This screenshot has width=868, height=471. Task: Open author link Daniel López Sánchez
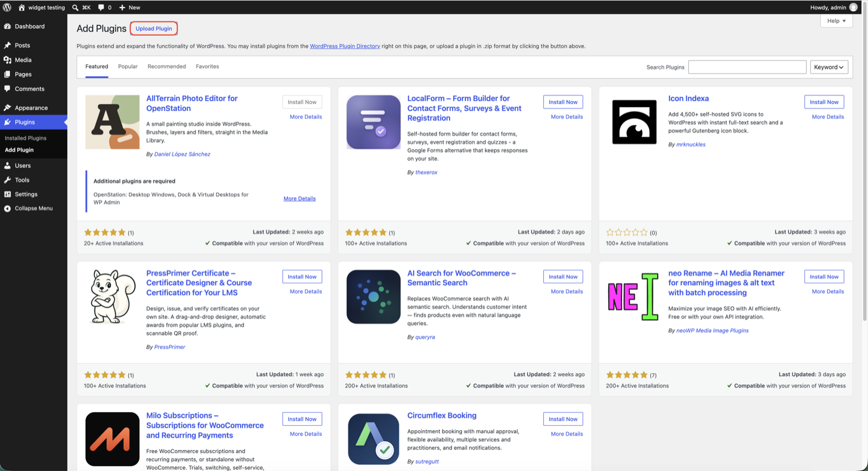point(182,154)
